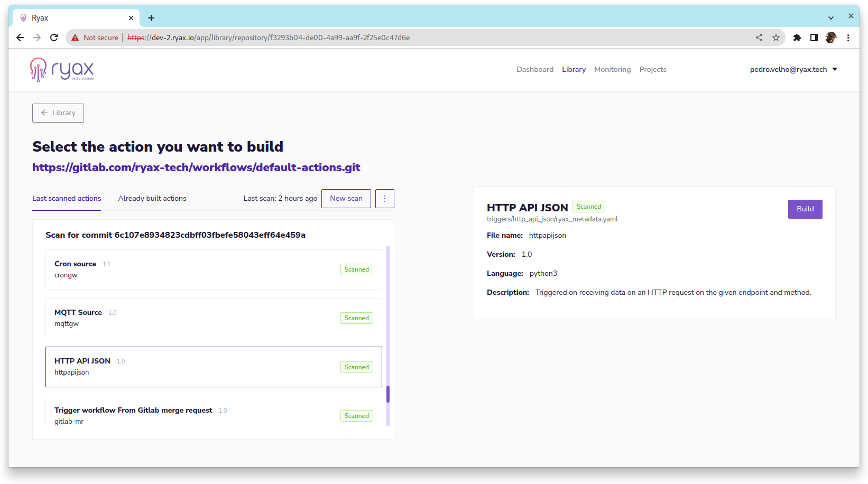Image resolution: width=868 pixels, height=484 pixels.
Task: Click the Scanned status next to HTTP API JSON title
Action: pos(588,206)
